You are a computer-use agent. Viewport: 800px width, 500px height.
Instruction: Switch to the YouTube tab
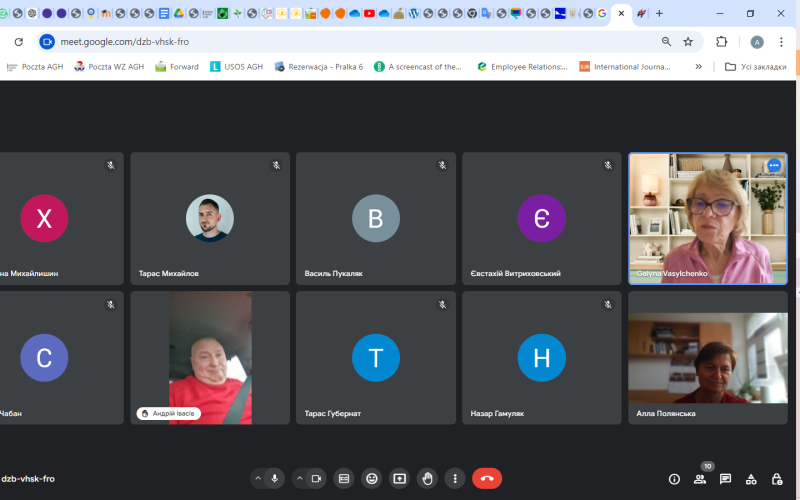[x=369, y=13]
